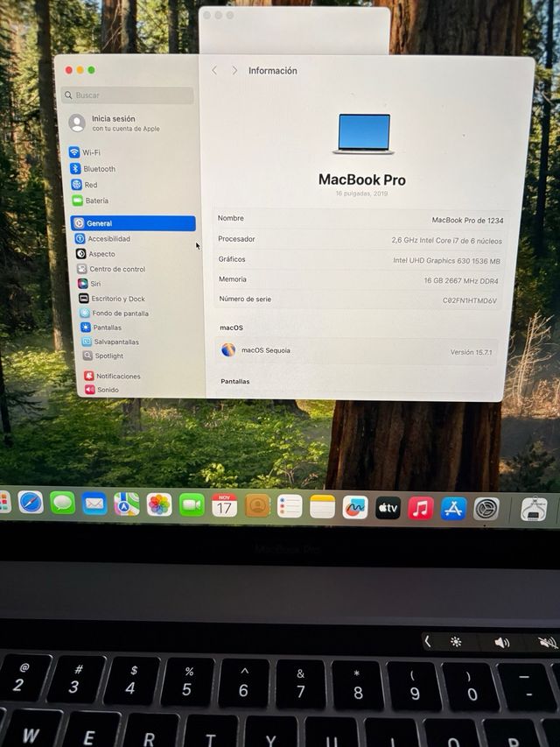Open Escritorio y Dock settings
The width and height of the screenshot is (560, 747).
(112, 299)
